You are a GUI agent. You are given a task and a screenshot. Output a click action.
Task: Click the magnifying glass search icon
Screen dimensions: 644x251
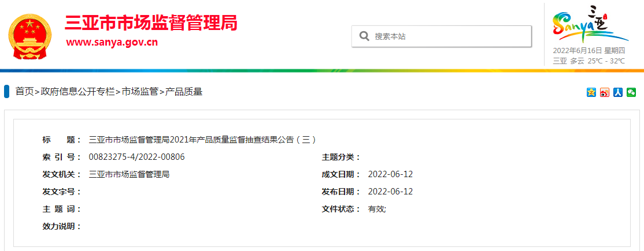coord(364,36)
